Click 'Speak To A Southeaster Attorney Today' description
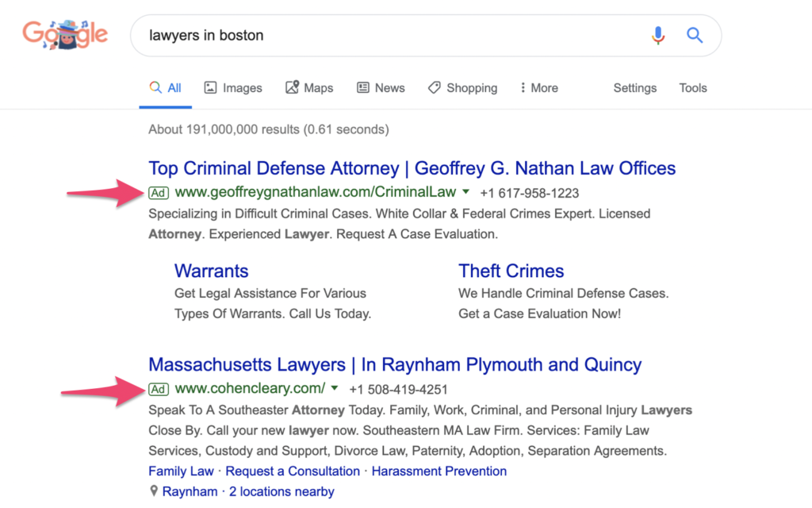The width and height of the screenshot is (812, 508). [x=420, y=430]
